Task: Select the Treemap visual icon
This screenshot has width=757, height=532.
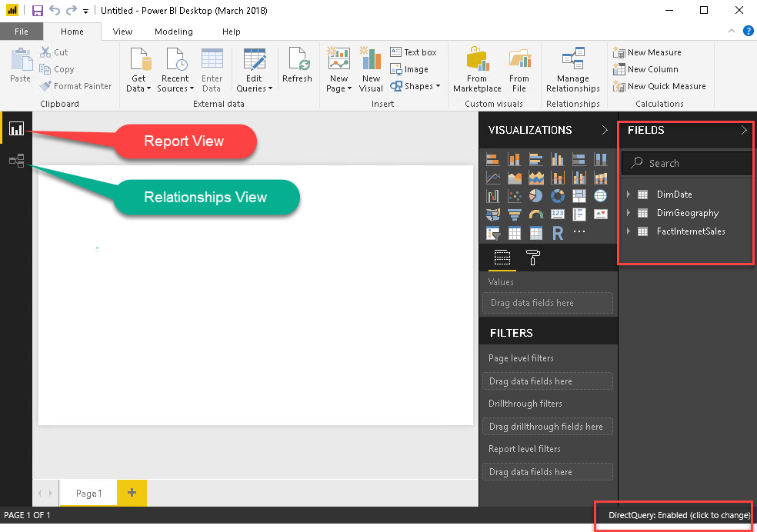Action: pos(579,196)
